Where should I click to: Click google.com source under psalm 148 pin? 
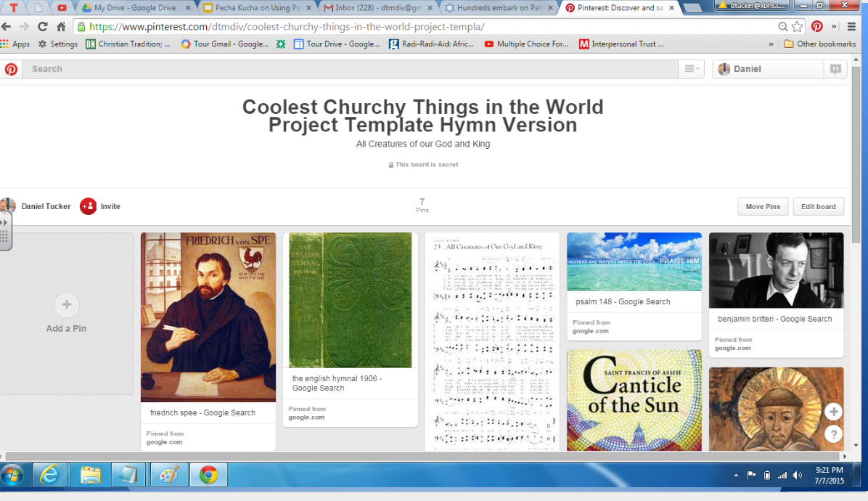click(590, 331)
